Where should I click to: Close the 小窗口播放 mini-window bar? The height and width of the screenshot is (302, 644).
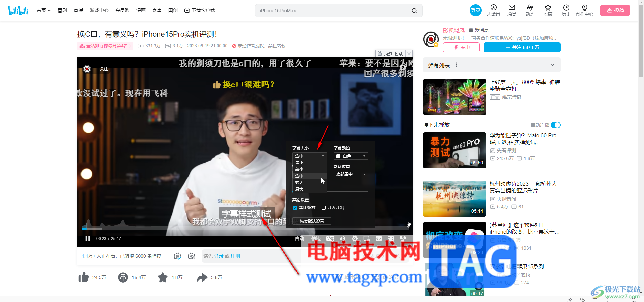(x=409, y=54)
